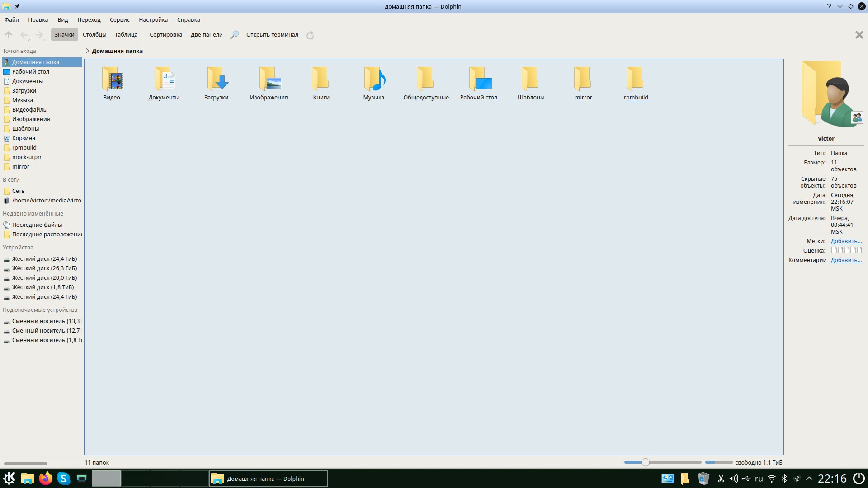Expand the system tray hidden icons arrow
The width and height of the screenshot is (868, 488).
(x=809, y=479)
